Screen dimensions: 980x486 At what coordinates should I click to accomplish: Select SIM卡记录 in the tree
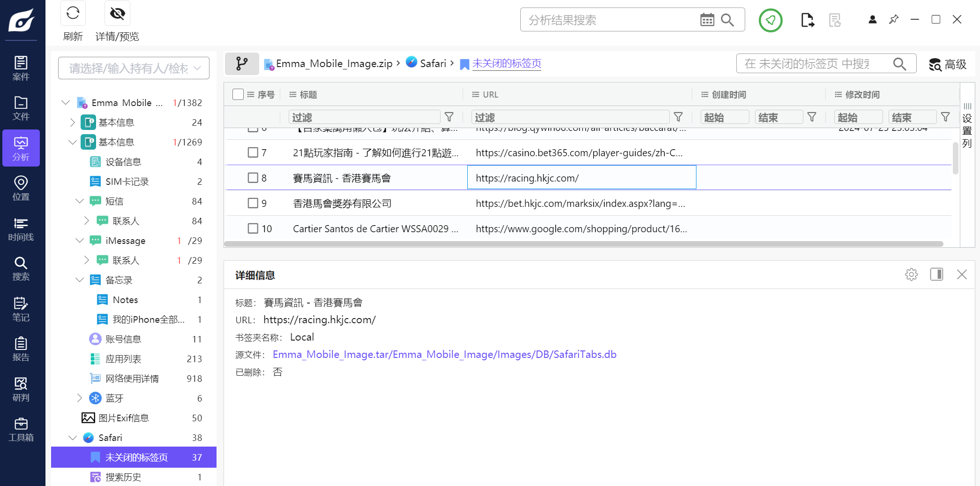tap(127, 182)
